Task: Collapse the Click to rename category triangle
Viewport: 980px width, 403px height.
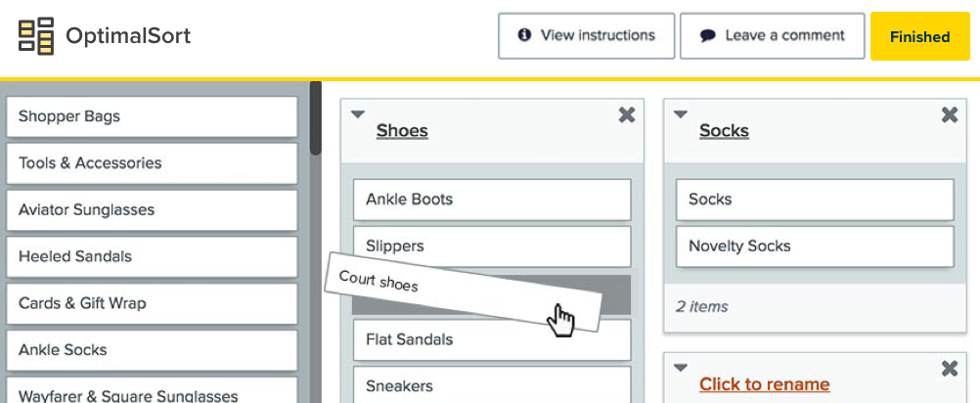Action: (681, 369)
